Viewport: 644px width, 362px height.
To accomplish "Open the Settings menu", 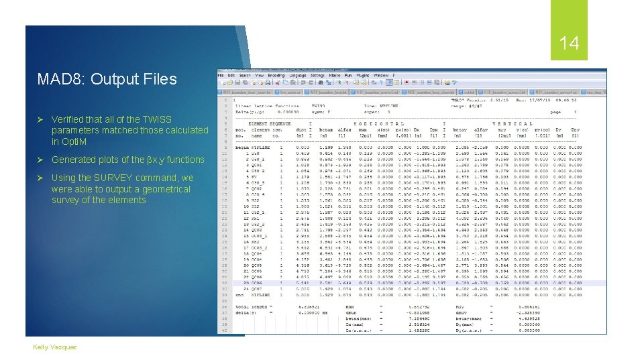I will point(317,76).
